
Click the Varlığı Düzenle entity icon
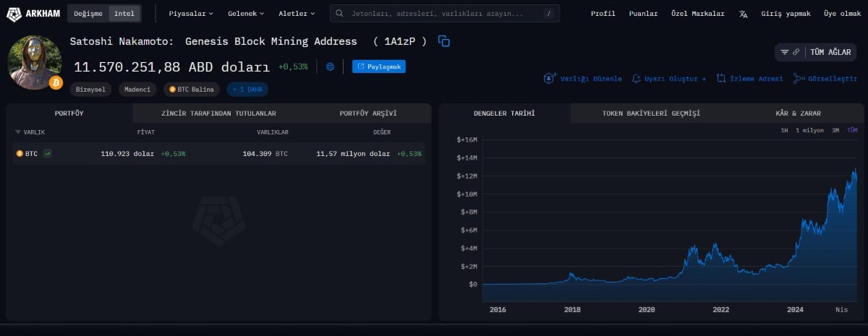pos(550,78)
